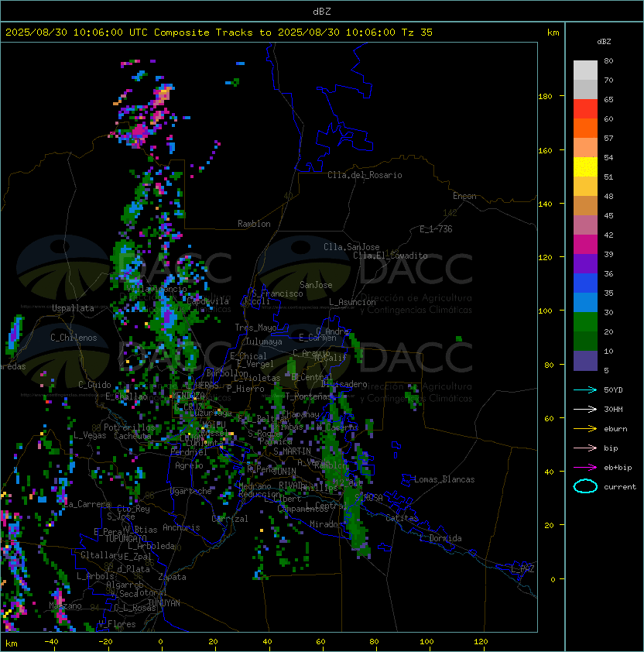Click the 'L_Dormida' map label
This screenshot has width=644, height=652.
[x=440, y=538]
